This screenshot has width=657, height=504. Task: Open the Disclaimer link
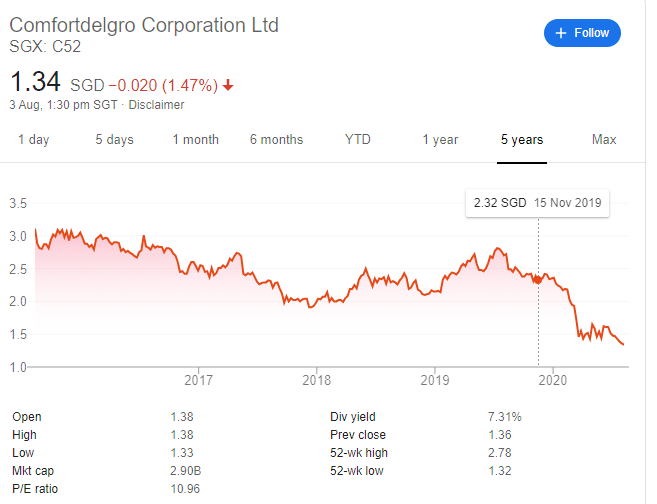157,105
